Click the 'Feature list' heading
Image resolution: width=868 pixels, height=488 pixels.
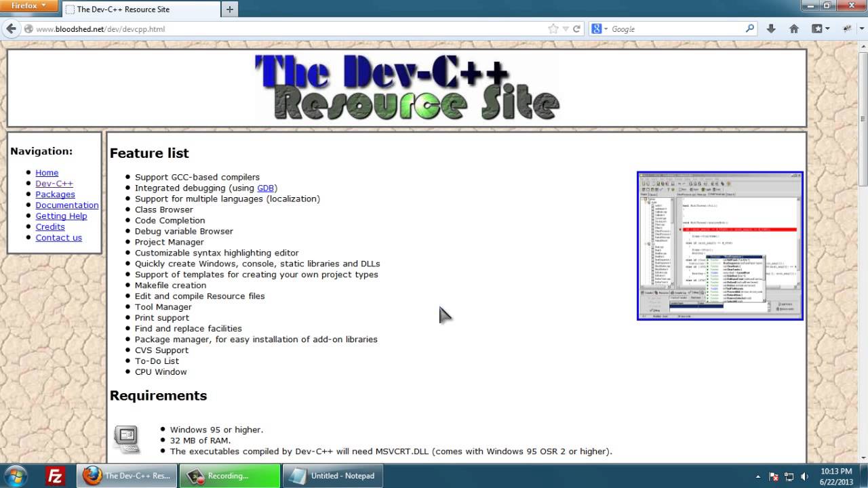tap(149, 153)
